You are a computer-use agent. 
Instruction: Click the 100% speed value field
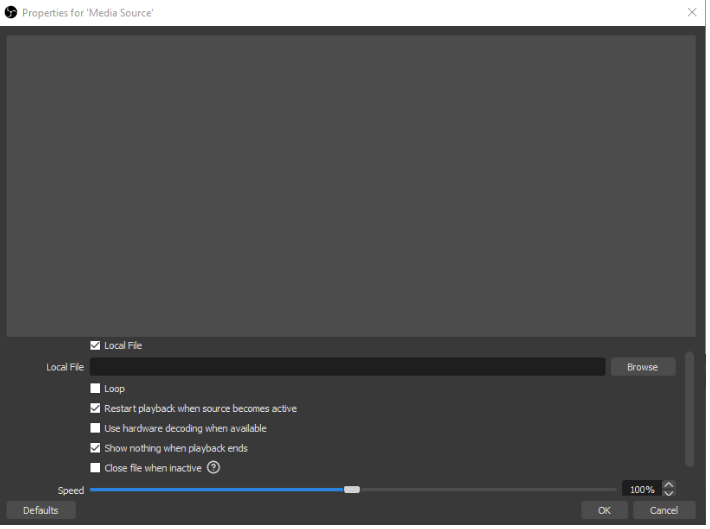[x=642, y=489]
